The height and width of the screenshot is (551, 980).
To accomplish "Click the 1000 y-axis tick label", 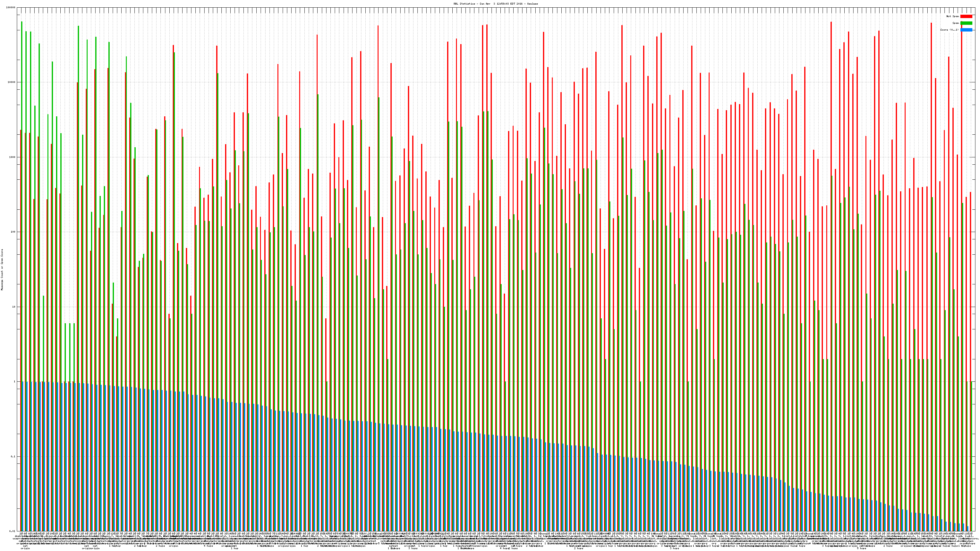I will pyautogui.click(x=13, y=157).
